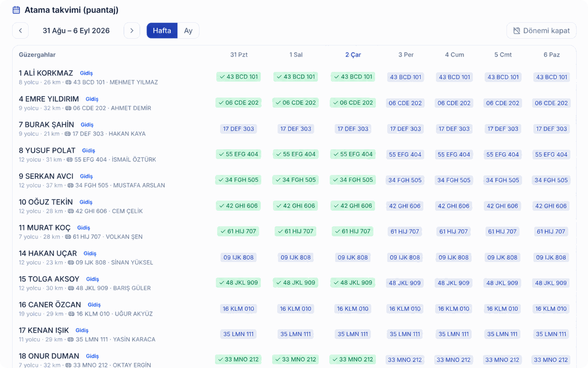The height and width of the screenshot is (368, 588).
Task: Click the bus icon in YUSUF POLAT row
Action: click(70, 160)
